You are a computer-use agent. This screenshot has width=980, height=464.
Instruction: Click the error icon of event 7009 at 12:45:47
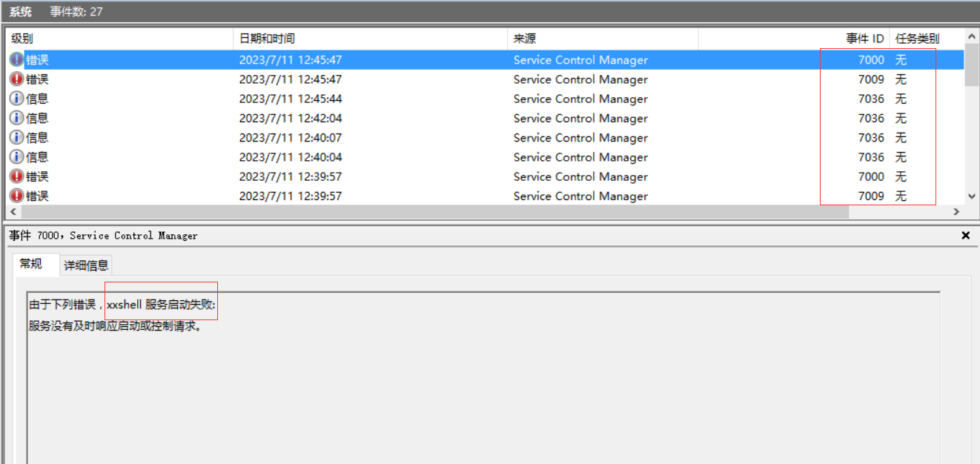[x=16, y=79]
